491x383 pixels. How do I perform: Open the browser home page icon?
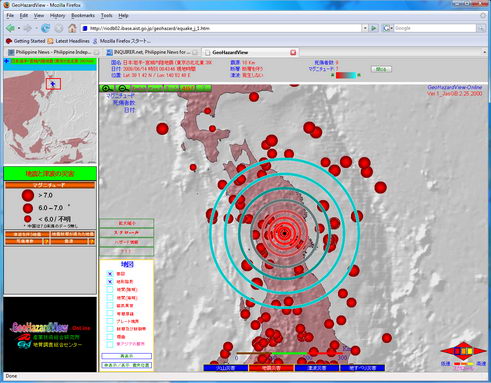(x=72, y=28)
